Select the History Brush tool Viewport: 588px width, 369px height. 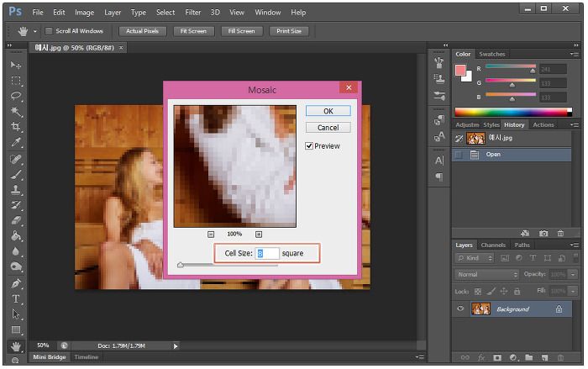[16, 205]
